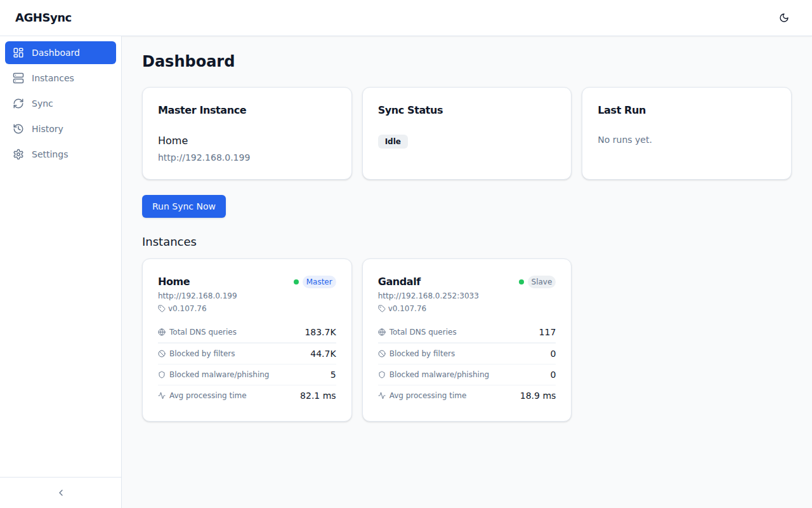Click the globe icon for Home's total DNS queries
Image resolution: width=812 pixels, height=508 pixels.
pos(162,332)
